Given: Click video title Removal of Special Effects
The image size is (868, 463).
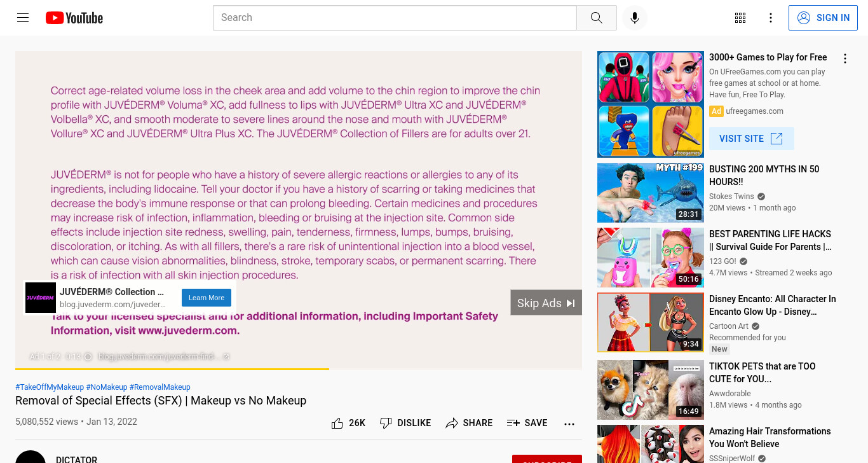Looking at the screenshot, I should [161, 401].
